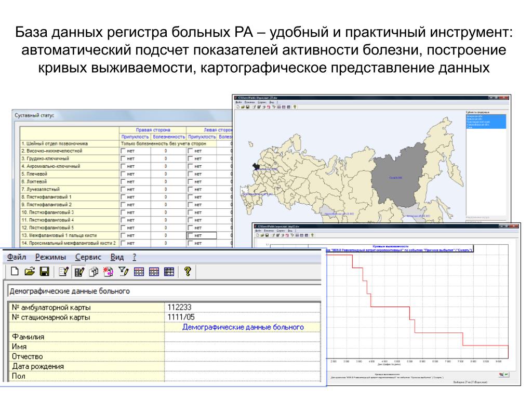Image resolution: width=532 pixels, height=399 pixels.
Task: Tick right-side swelling checkbox for Проксимальный межфаланговый кисти 2
Action: pyautogui.click(x=123, y=243)
